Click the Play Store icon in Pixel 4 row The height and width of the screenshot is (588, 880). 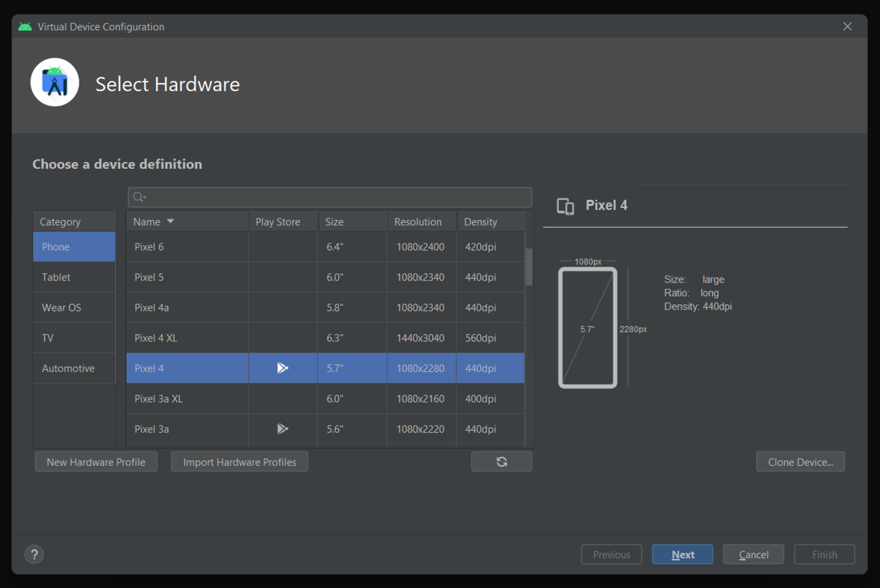tap(283, 368)
